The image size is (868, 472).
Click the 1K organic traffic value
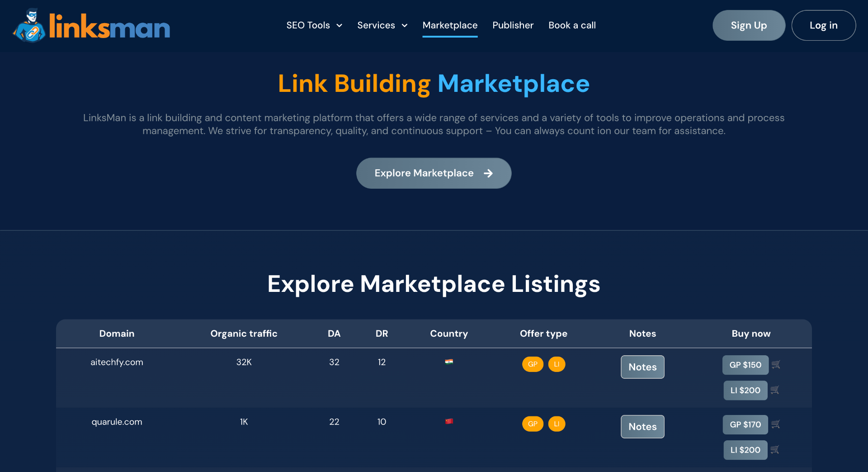tap(244, 422)
